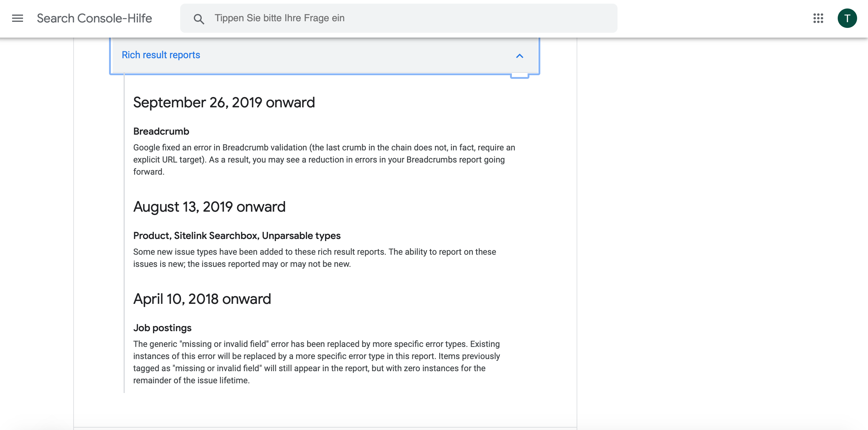Click 'remainder of the issue lifetime' line
868x430 pixels.
[x=191, y=381]
